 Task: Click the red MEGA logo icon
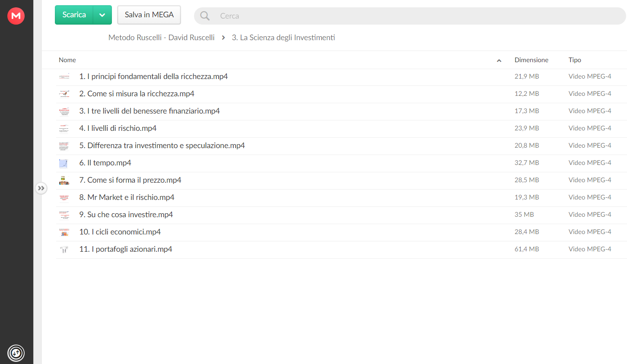(x=16, y=16)
